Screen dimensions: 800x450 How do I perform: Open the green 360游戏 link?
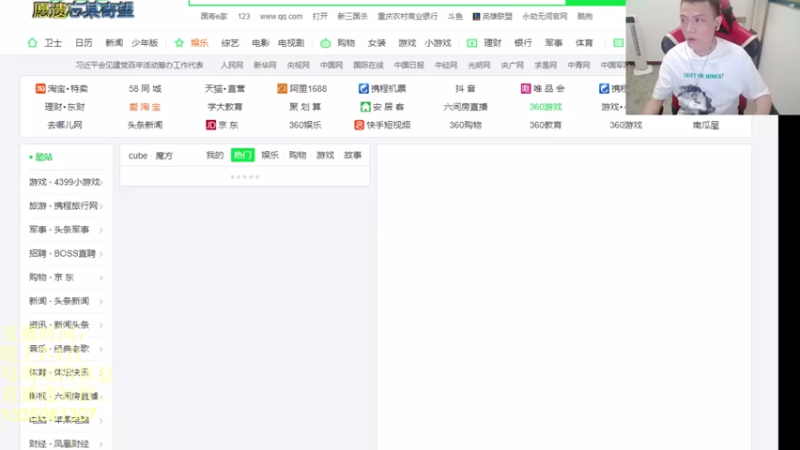click(x=545, y=107)
